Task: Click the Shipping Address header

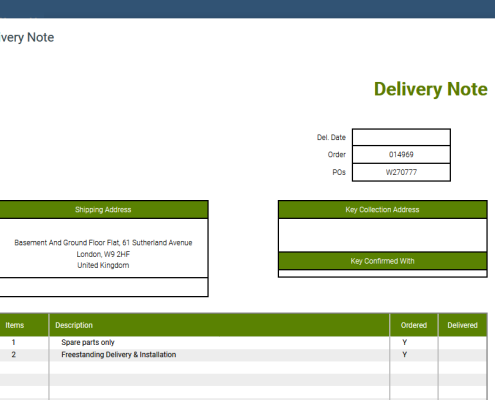Action: pos(103,210)
